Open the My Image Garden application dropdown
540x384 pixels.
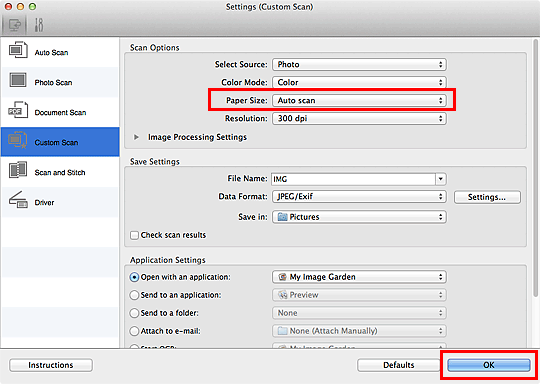pyautogui.click(x=359, y=277)
